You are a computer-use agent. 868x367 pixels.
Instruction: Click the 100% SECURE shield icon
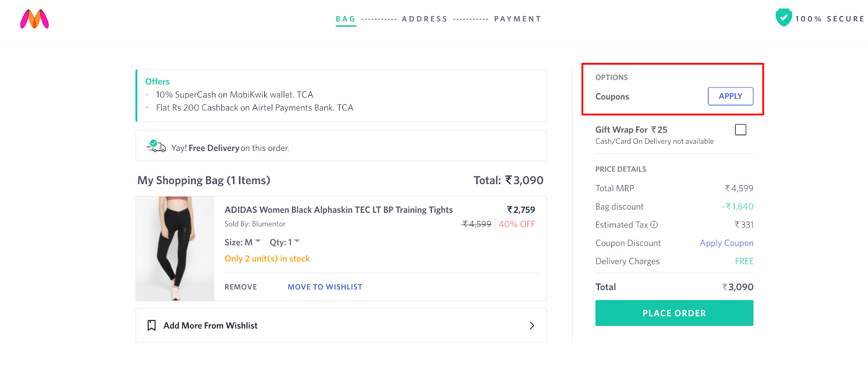(x=783, y=17)
